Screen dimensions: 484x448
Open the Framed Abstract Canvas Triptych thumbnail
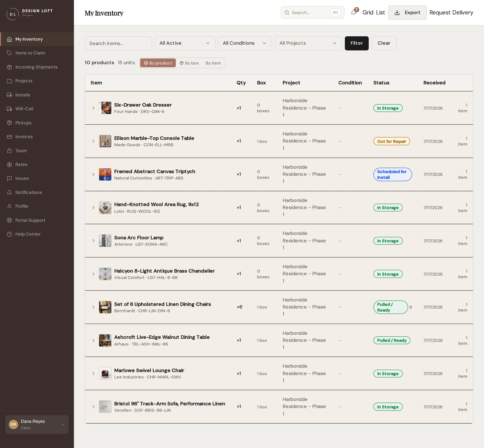point(105,174)
